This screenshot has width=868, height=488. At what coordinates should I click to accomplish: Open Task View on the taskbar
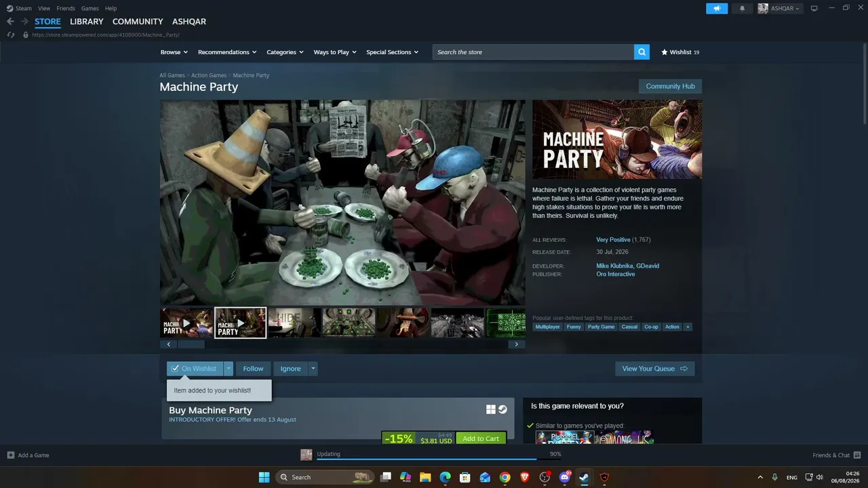point(386,477)
